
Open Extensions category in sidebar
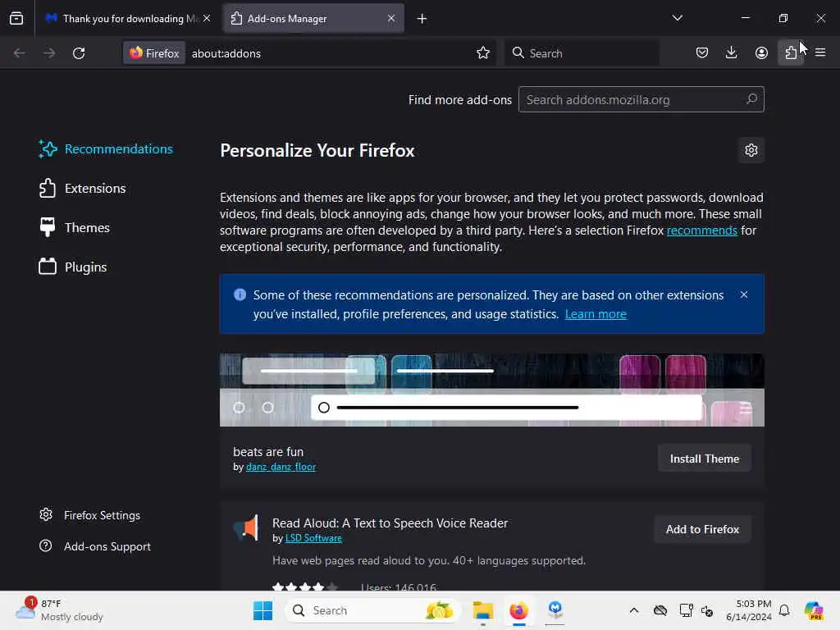(82, 189)
